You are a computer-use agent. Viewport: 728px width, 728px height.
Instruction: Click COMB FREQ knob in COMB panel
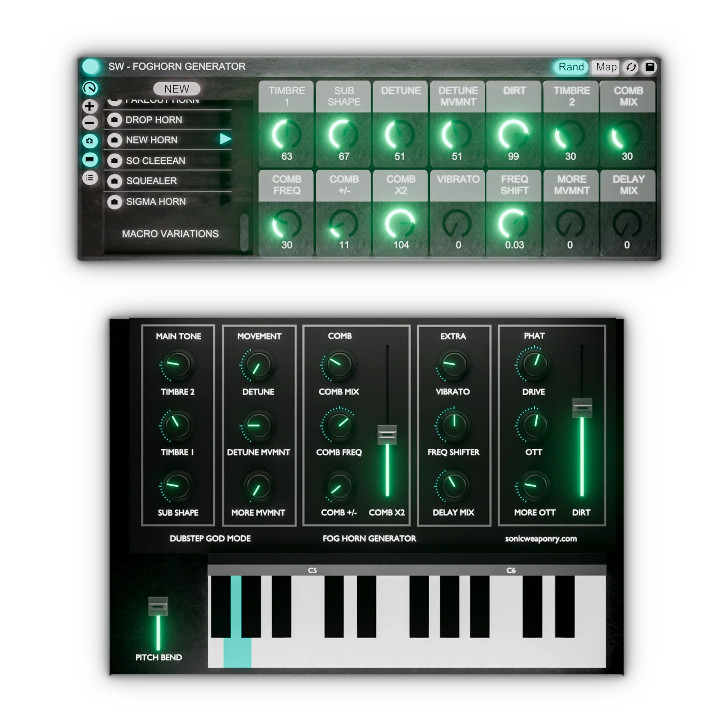(x=339, y=425)
